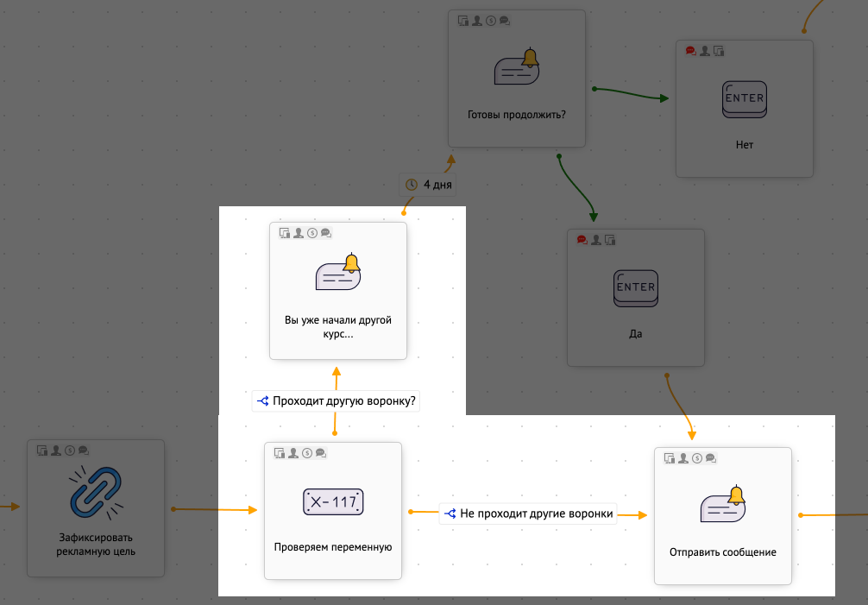Click the green output connector right of 'Готовы продолжить?'
Image resolution: width=868 pixels, height=605 pixels.
[x=594, y=89]
